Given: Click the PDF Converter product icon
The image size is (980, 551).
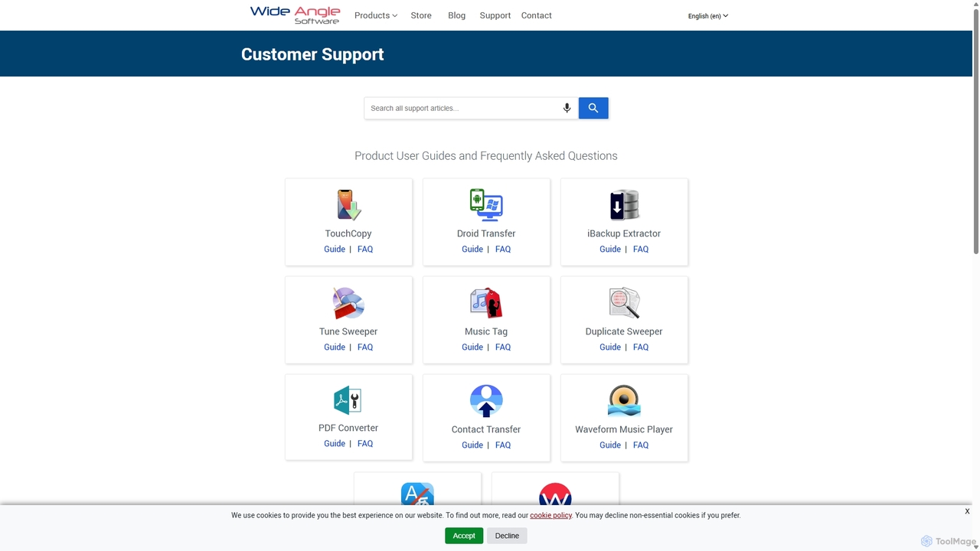Looking at the screenshot, I should pos(348,400).
